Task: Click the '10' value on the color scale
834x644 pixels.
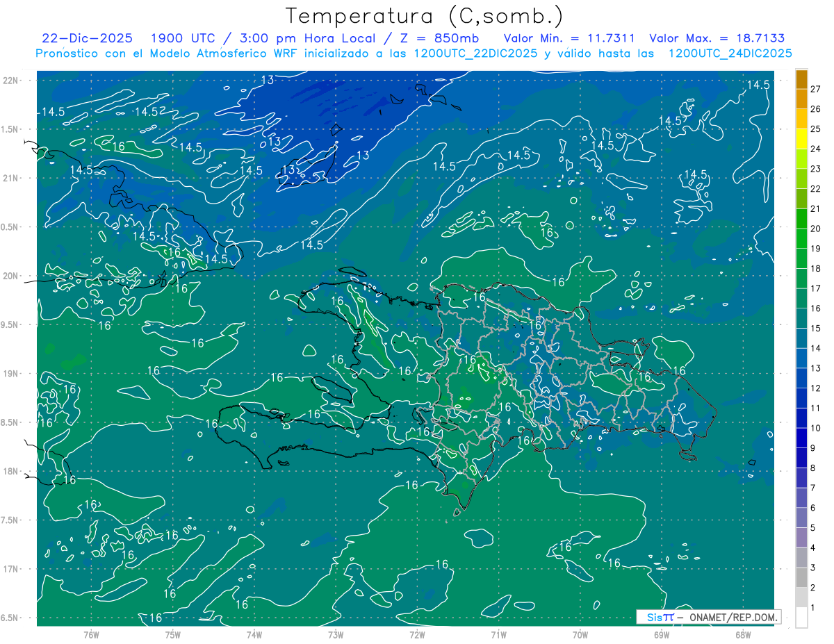Action: click(x=817, y=429)
